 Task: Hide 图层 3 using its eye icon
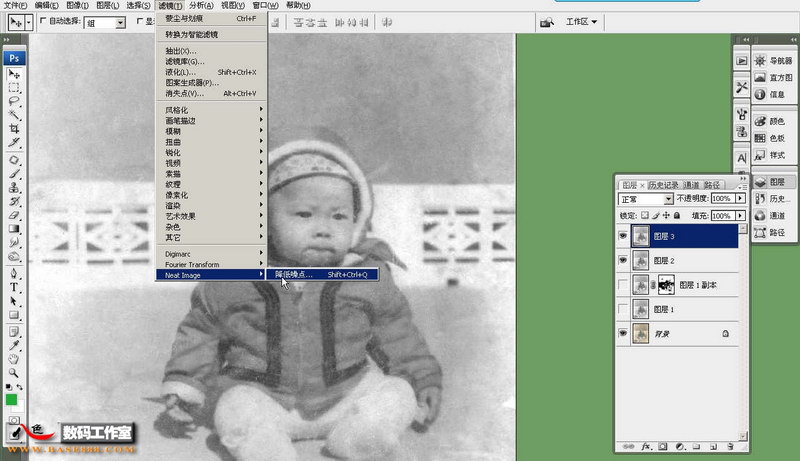click(x=623, y=236)
